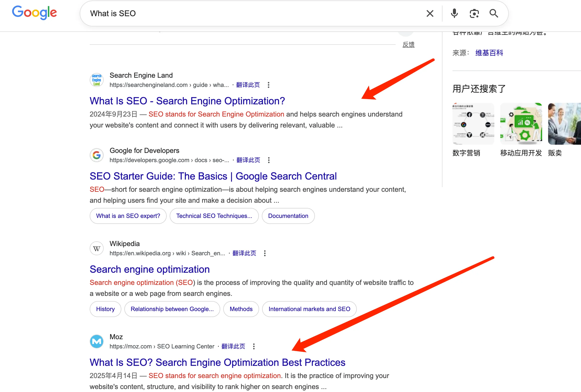Clear the search box with X icon
581x392 pixels.
(x=430, y=13)
